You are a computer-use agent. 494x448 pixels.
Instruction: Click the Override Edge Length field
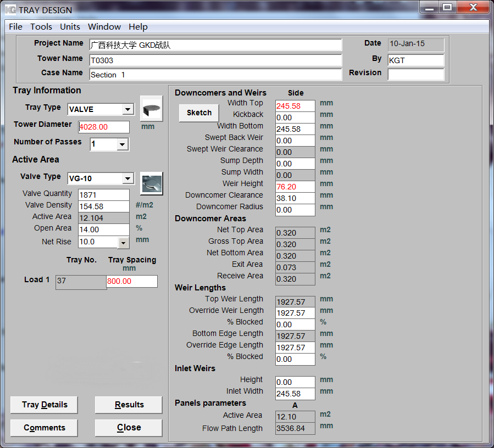(x=295, y=348)
